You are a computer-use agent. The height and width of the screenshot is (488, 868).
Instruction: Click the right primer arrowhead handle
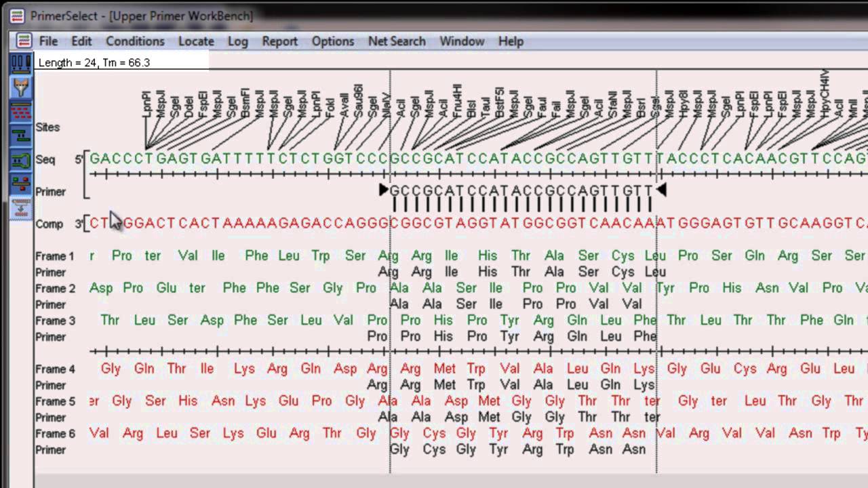[x=661, y=190]
